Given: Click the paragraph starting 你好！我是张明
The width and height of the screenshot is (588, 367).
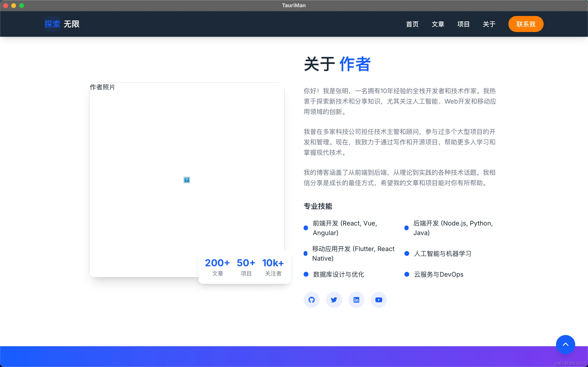Looking at the screenshot, I should [400, 101].
